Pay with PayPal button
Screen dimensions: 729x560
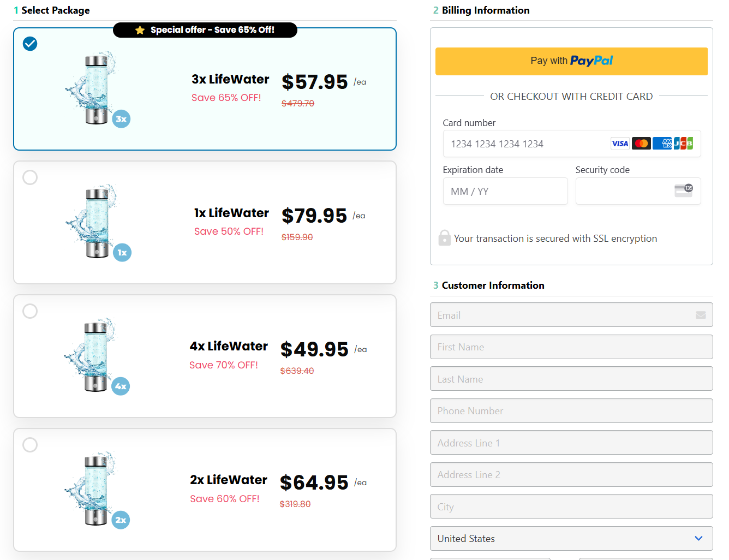pos(571,61)
